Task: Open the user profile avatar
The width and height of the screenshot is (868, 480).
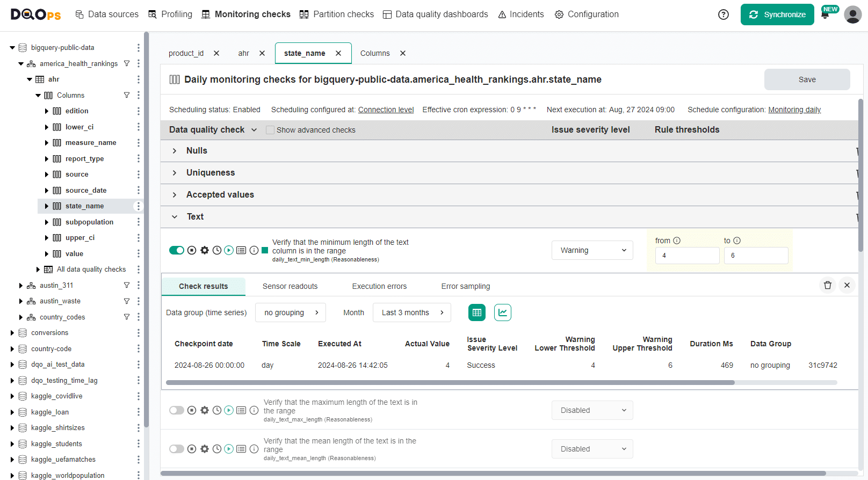Action: (852, 14)
